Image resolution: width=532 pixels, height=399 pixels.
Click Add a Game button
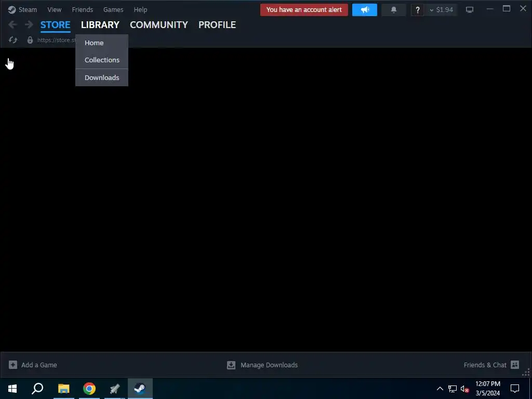(x=33, y=365)
